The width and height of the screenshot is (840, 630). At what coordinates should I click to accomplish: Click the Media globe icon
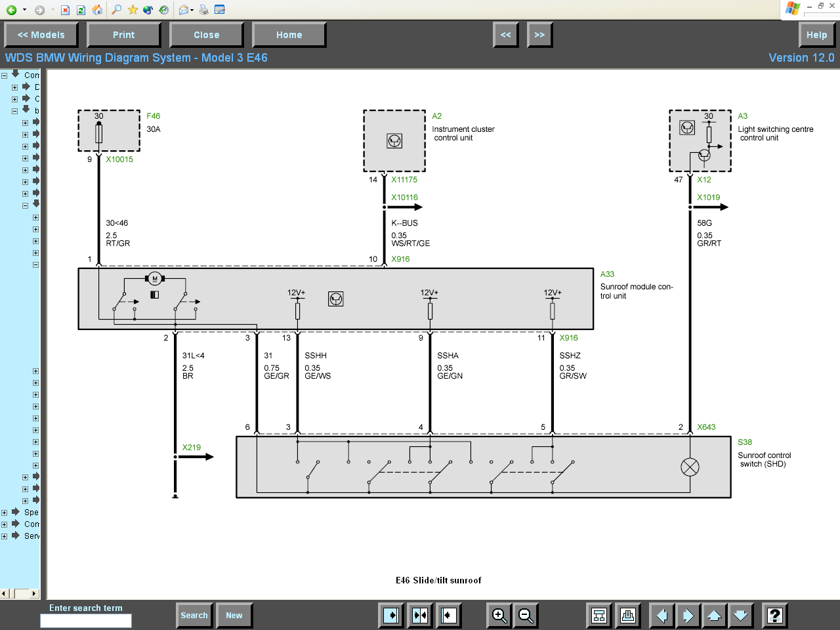point(148,10)
